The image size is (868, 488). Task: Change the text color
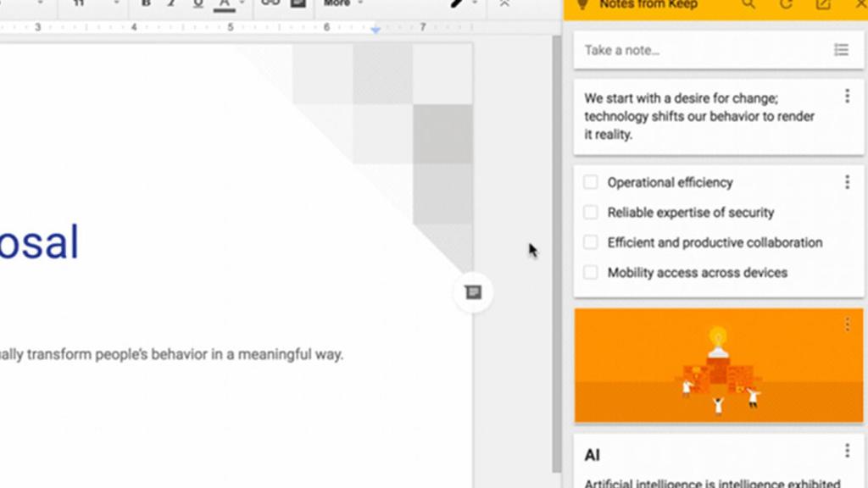(x=225, y=3)
